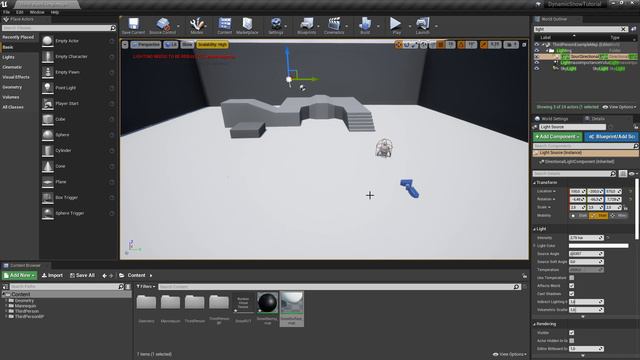This screenshot has width=640, height=360.
Task: Toggle Actor Hidden In Game checkbox
Action: click(x=571, y=340)
